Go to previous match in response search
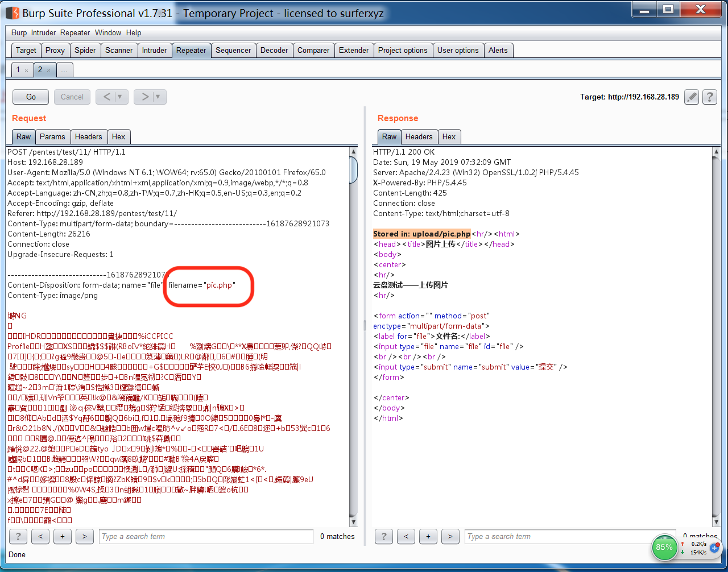Image resolution: width=728 pixels, height=572 pixels. pyautogui.click(x=406, y=536)
